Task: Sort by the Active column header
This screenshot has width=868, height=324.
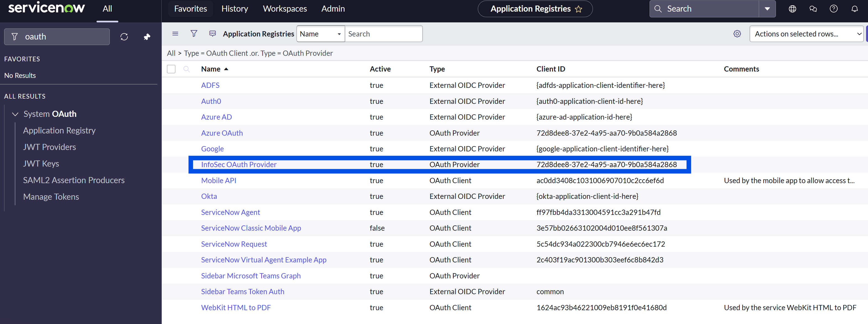Action: pos(380,69)
